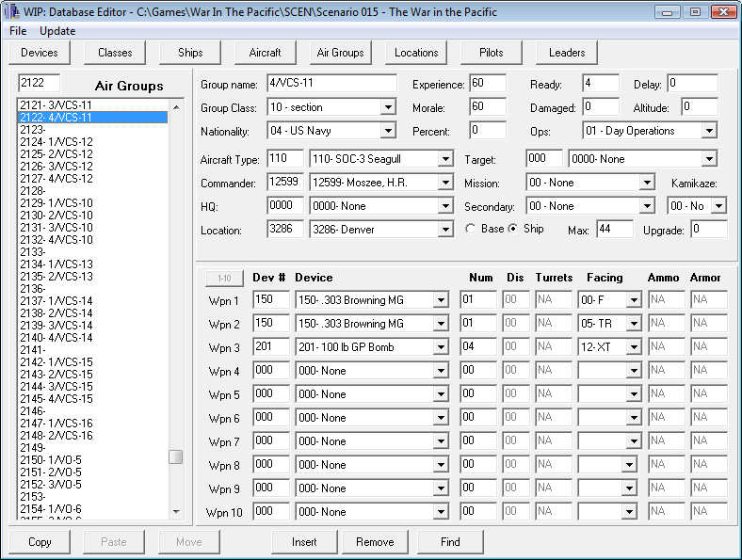Click the Insert button
Screen dimensions: 742x560
point(304,542)
